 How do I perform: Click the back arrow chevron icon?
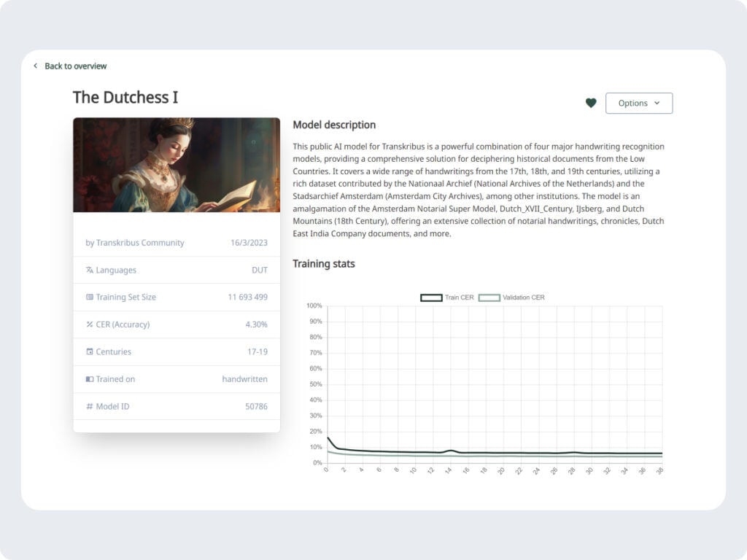click(35, 66)
